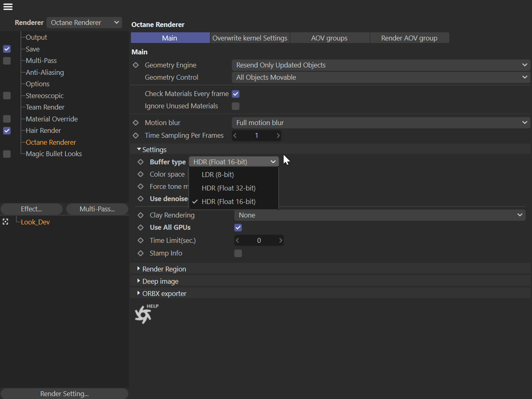
Task: Open the Geometry Control dropdown
Action: [381, 77]
